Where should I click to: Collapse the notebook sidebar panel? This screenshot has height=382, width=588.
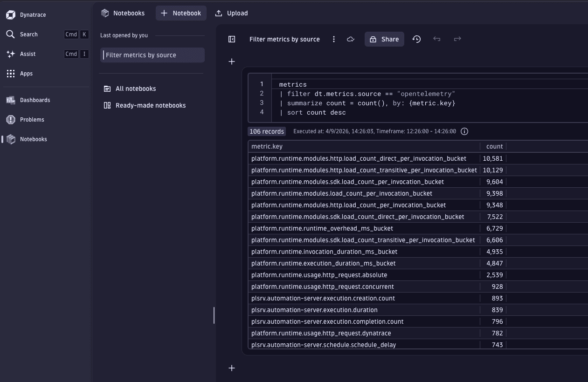pos(231,39)
